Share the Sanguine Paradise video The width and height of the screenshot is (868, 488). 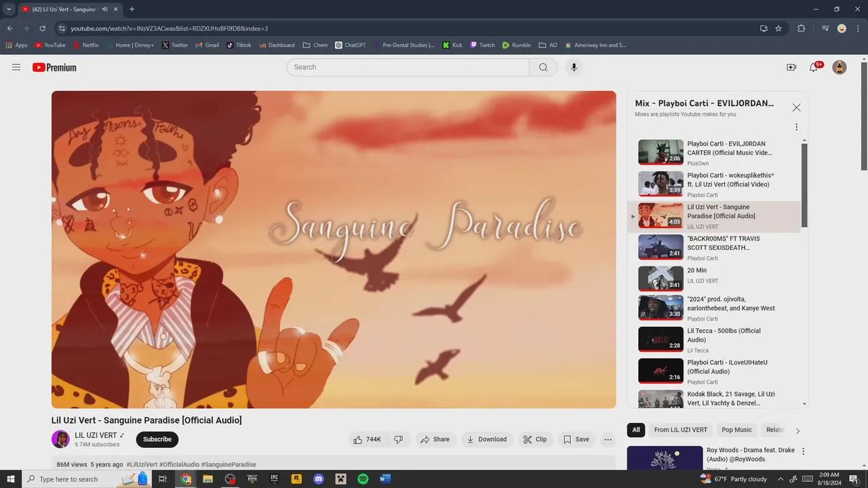(x=435, y=439)
